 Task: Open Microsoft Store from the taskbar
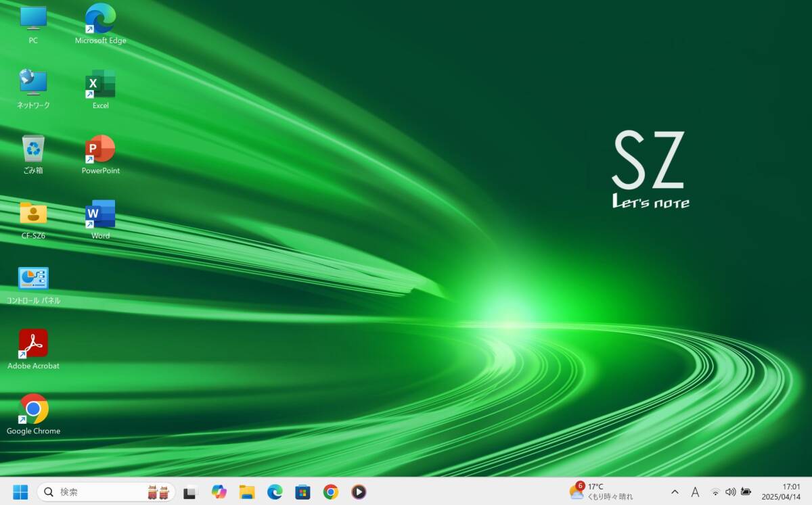302,492
